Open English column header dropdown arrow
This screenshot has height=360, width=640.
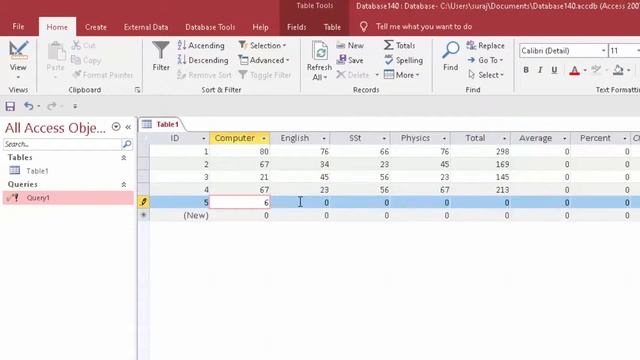point(324,139)
